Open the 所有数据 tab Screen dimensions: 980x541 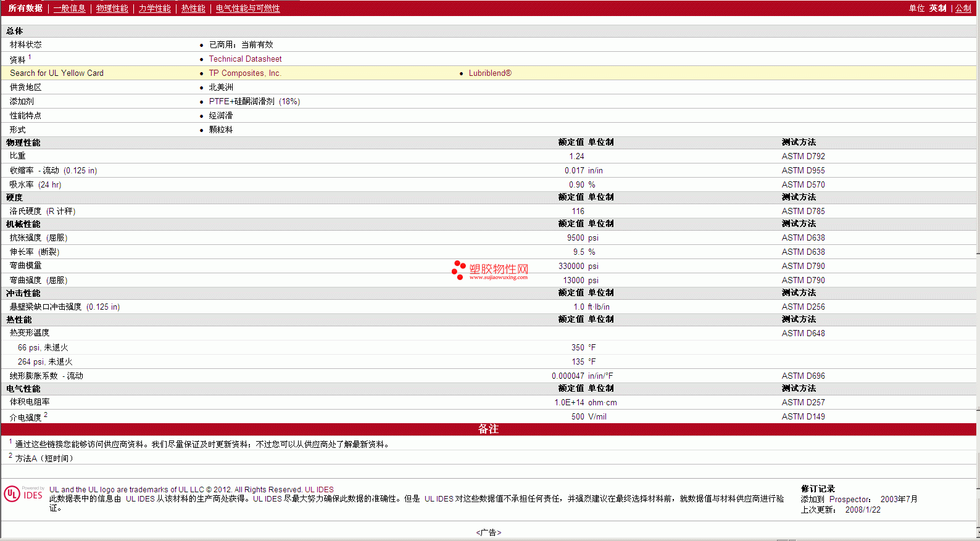click(25, 8)
